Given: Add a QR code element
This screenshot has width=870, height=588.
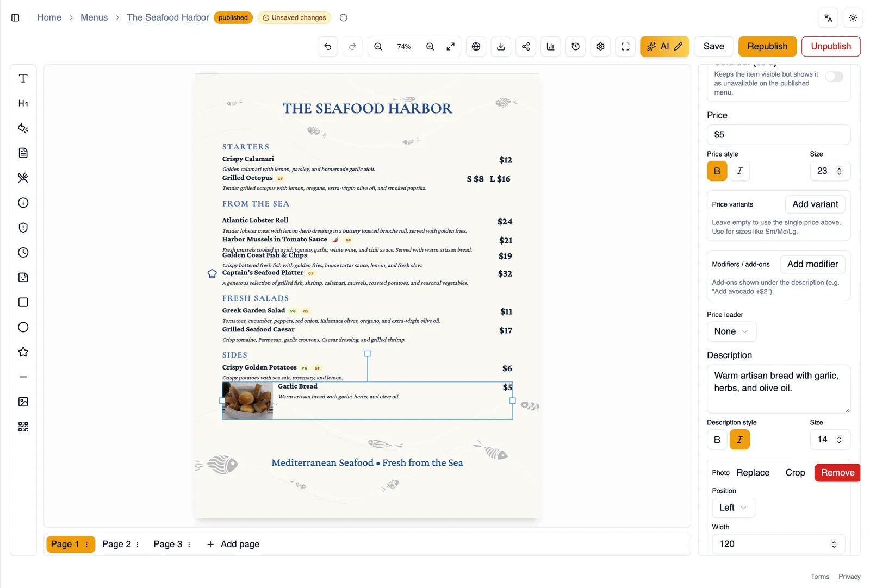Looking at the screenshot, I should coord(23,427).
